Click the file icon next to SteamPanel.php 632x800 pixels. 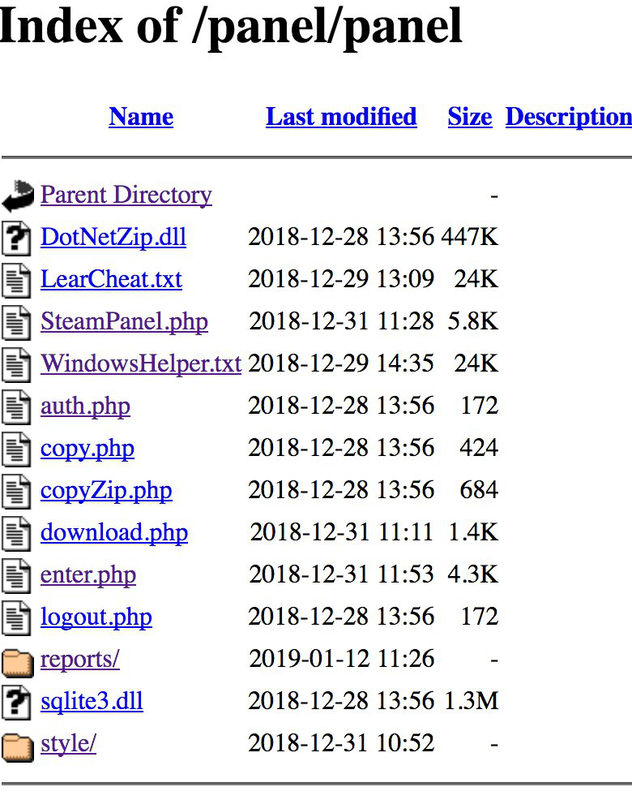[17, 322]
